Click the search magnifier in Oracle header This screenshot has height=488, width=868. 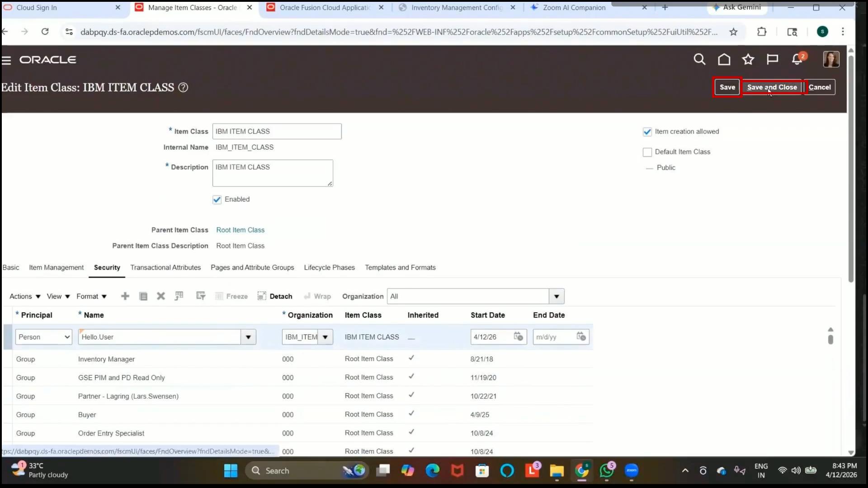699,59
